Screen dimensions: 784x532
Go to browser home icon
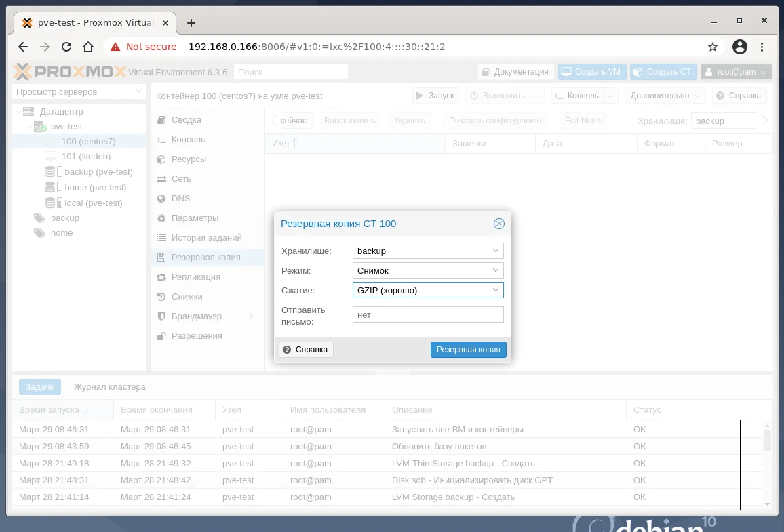tap(88, 47)
